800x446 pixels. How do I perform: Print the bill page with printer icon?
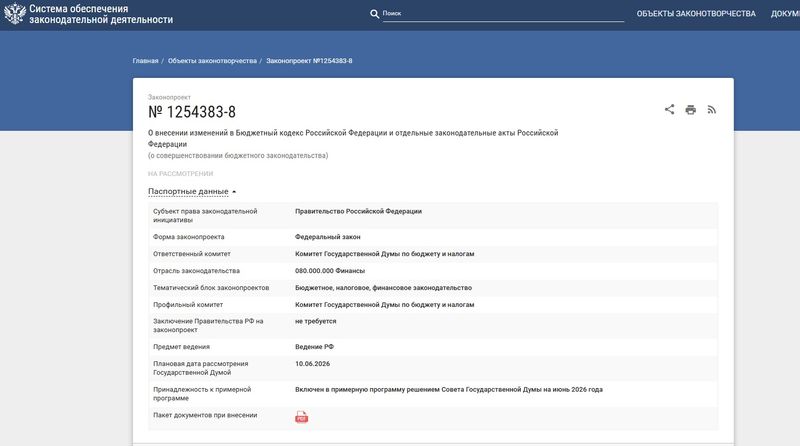tap(690, 110)
